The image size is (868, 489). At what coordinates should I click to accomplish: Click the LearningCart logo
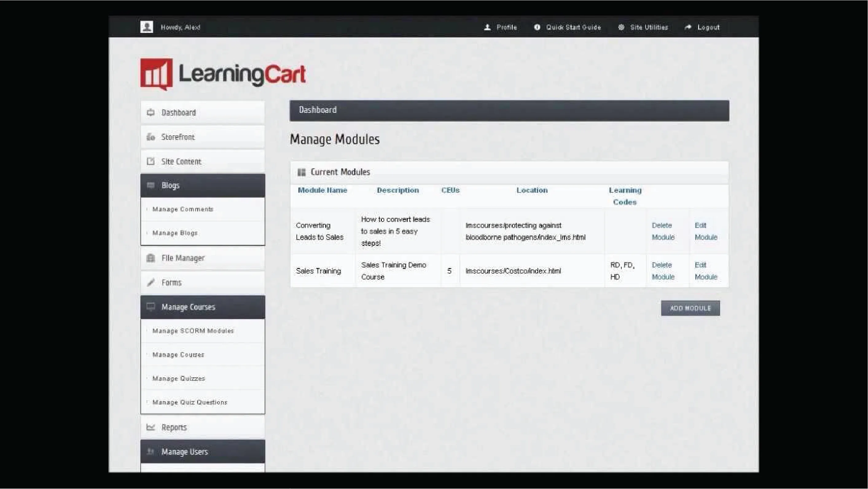pyautogui.click(x=223, y=74)
